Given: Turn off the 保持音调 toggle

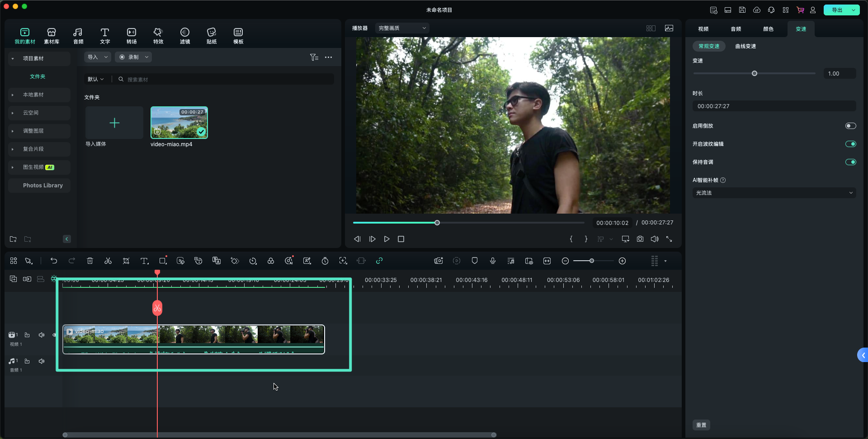Looking at the screenshot, I should (x=850, y=162).
